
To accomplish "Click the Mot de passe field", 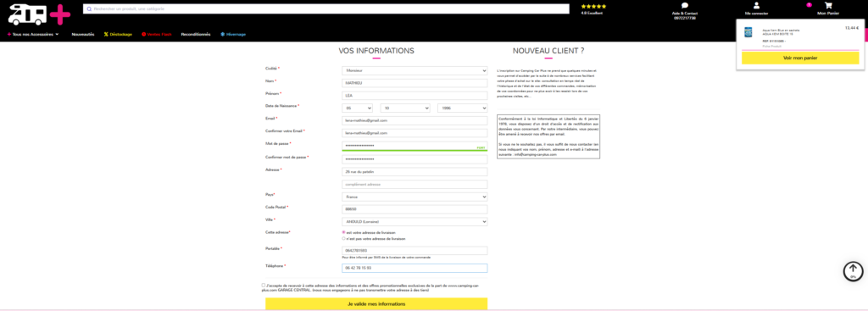I will pos(415,146).
